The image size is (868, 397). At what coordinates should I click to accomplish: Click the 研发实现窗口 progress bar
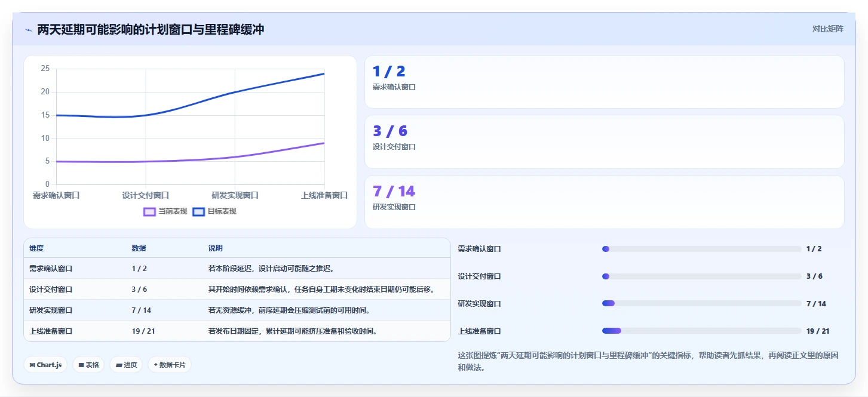click(x=701, y=303)
